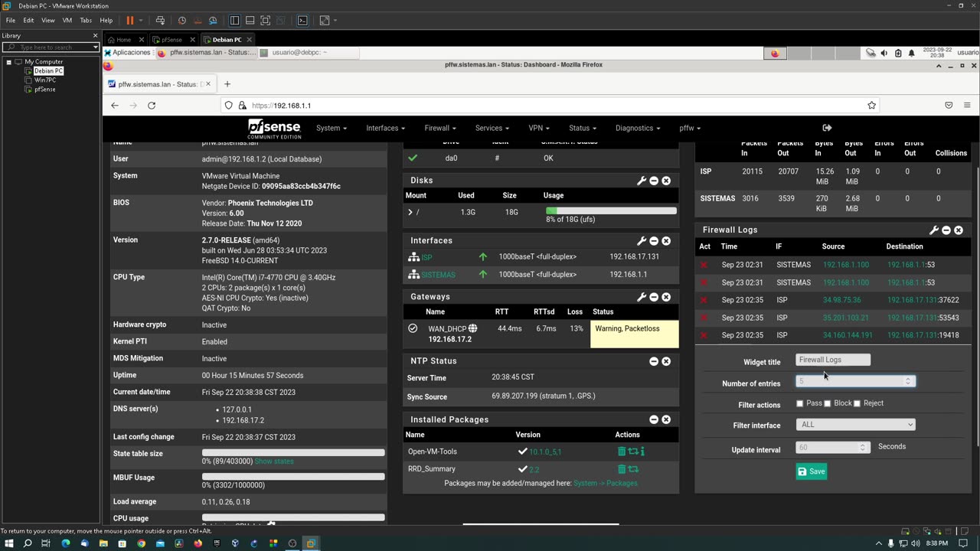Click trash icon for RRD_Summary package

(622, 469)
